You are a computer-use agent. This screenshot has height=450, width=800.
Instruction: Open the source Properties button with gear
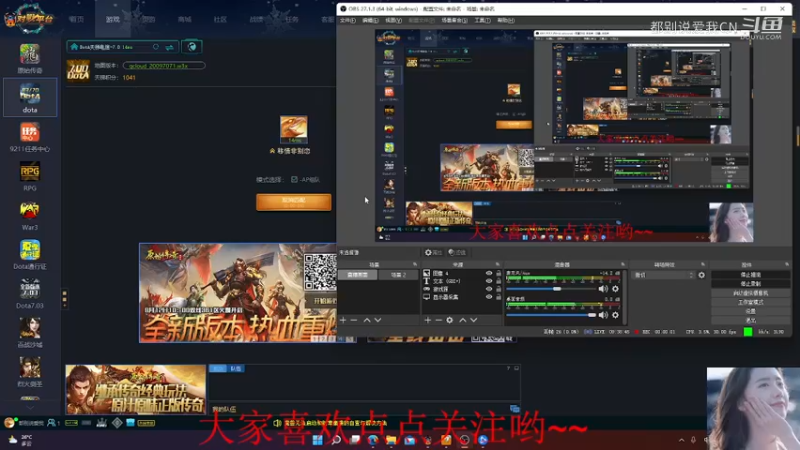(433, 252)
